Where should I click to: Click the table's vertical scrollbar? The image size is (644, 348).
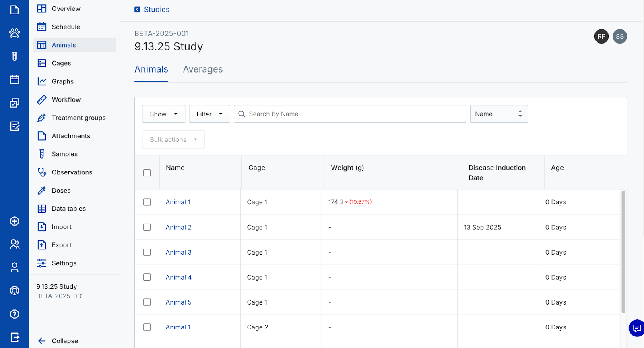pos(623,252)
